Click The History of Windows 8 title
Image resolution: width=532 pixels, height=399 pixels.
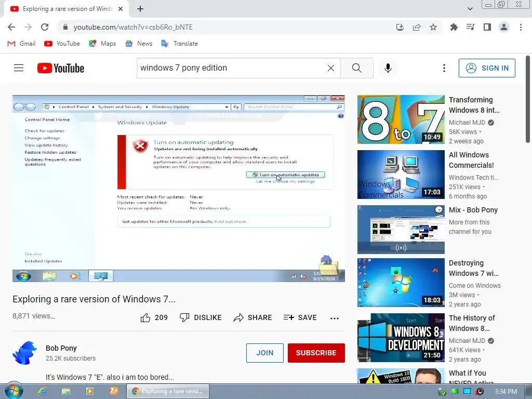[472, 323]
